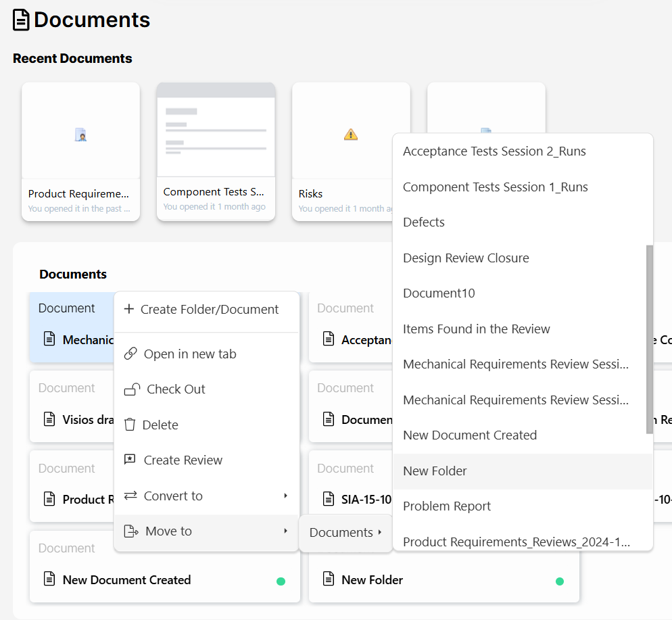Viewport: 672px width, 620px height.
Task: Choose Problem Report from the destination list
Action: (447, 506)
